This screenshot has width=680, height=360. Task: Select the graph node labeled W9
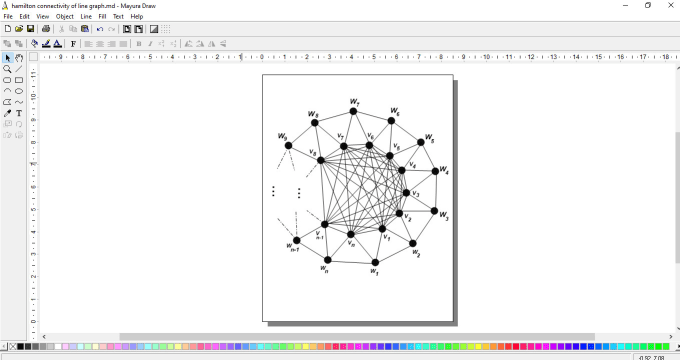pos(288,145)
